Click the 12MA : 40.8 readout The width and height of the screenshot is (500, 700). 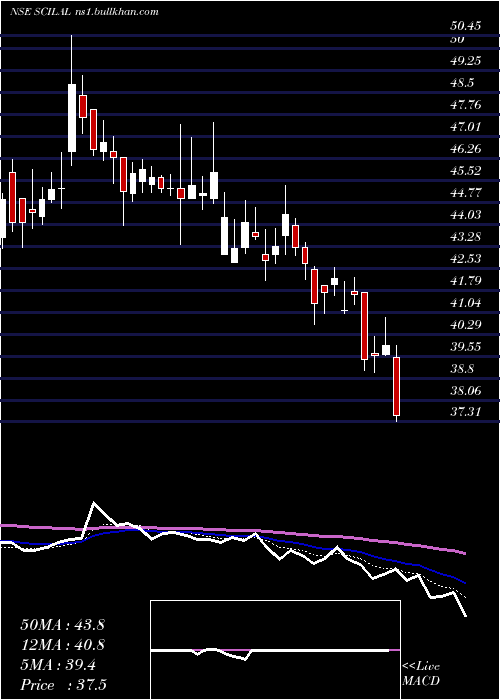click(x=62, y=645)
